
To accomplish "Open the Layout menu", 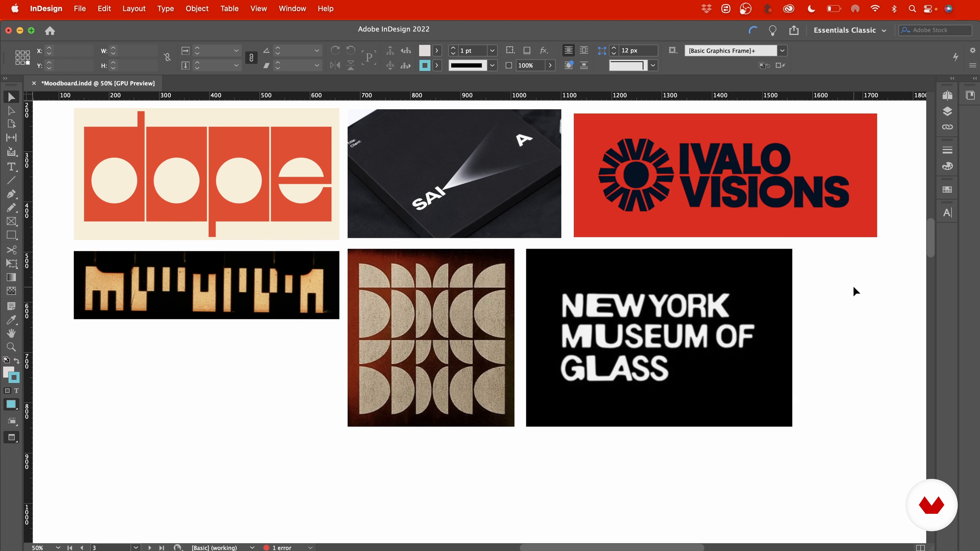I will (134, 8).
